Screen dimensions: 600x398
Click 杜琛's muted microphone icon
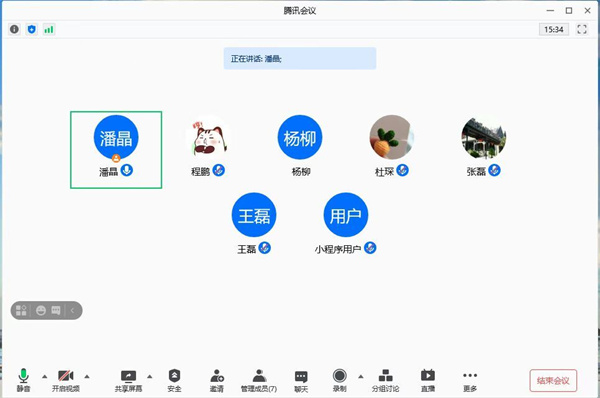(x=402, y=170)
